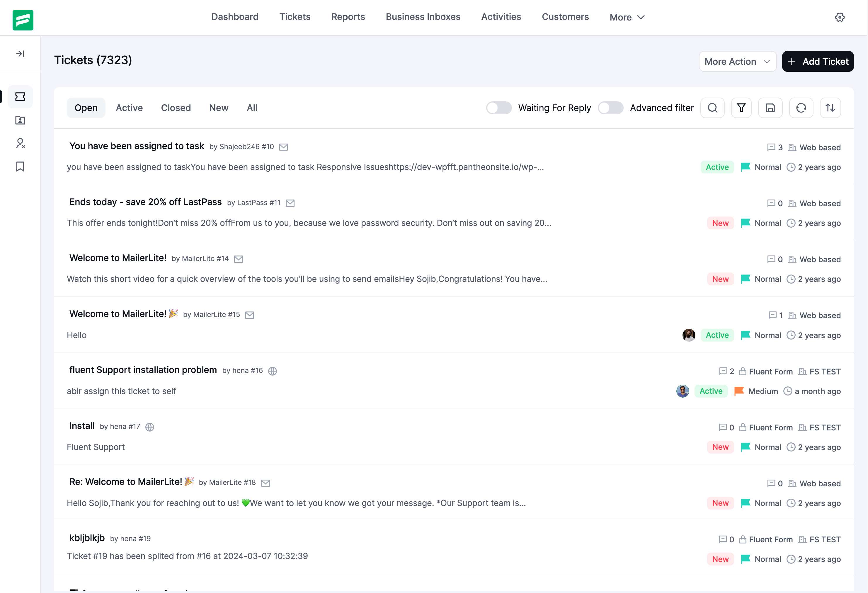Screen dimensions: 868x593
Task: Expand the sidebar with arrow icon
Action: pos(20,54)
